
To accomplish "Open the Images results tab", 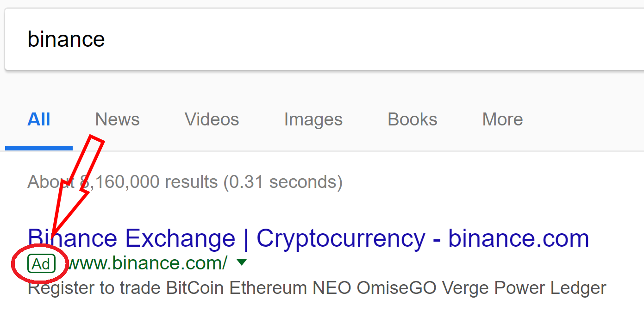I will [313, 119].
